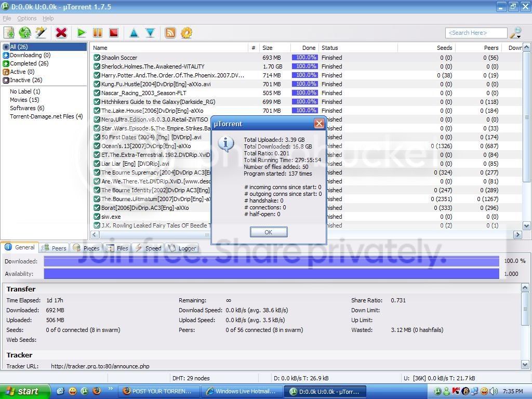Sort torrents by Size column header
The height and width of the screenshot is (399, 532).
tap(275, 48)
